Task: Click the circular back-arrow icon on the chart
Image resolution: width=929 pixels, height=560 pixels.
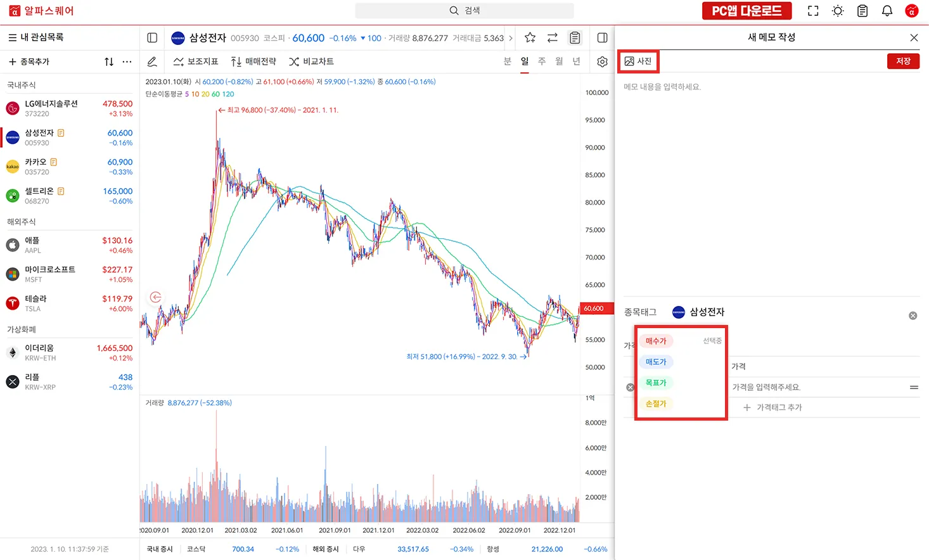Action: (x=156, y=296)
